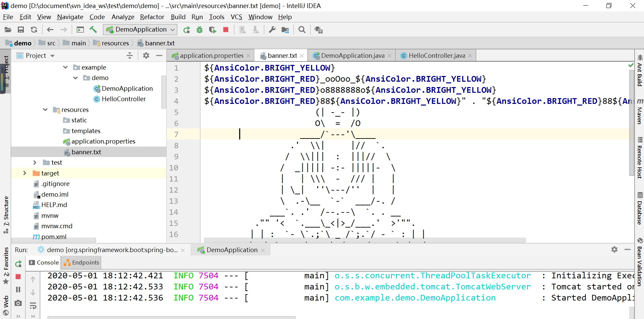Switch to the Endpoints tab
Viewport: 644px width, 319px height.
click(82, 263)
